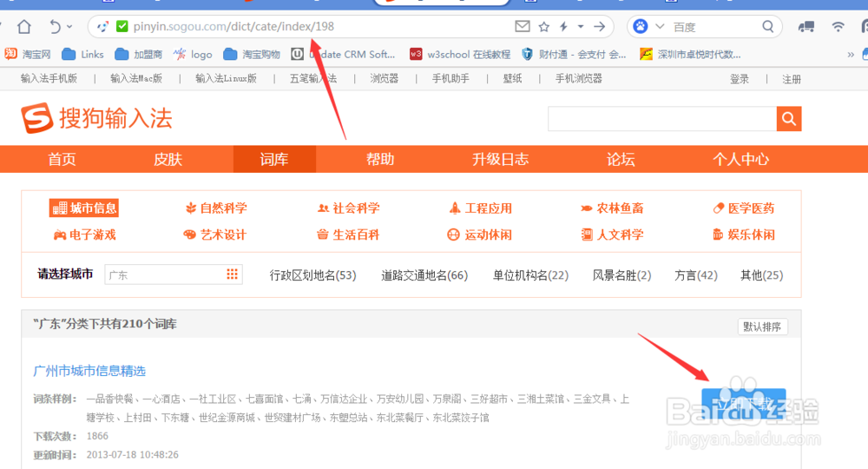Click 输入法手机版 top link

point(49,79)
